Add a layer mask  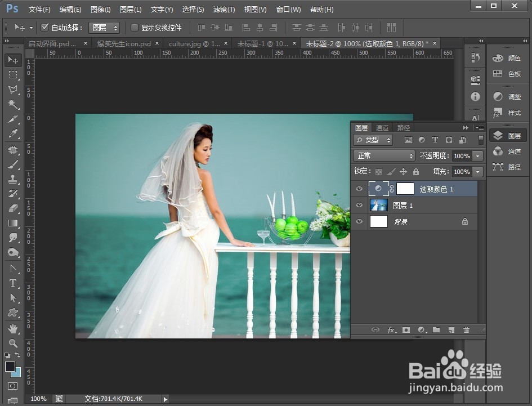pyautogui.click(x=406, y=329)
